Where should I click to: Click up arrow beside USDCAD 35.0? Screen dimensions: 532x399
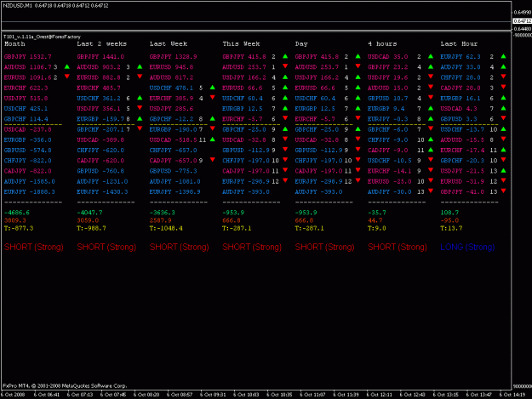[x=431, y=56]
